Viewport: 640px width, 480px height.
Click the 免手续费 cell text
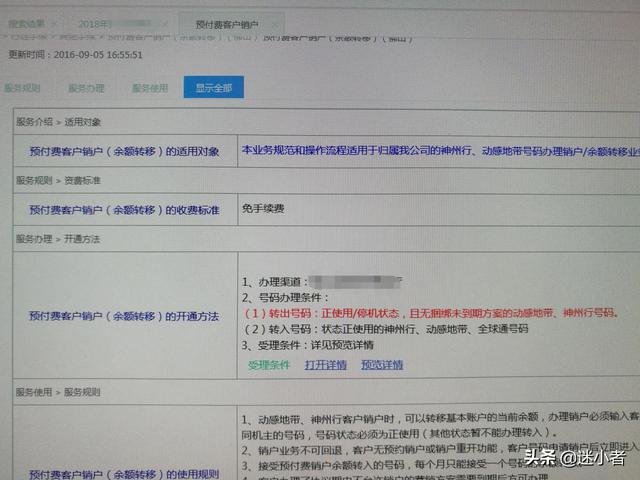coord(263,209)
